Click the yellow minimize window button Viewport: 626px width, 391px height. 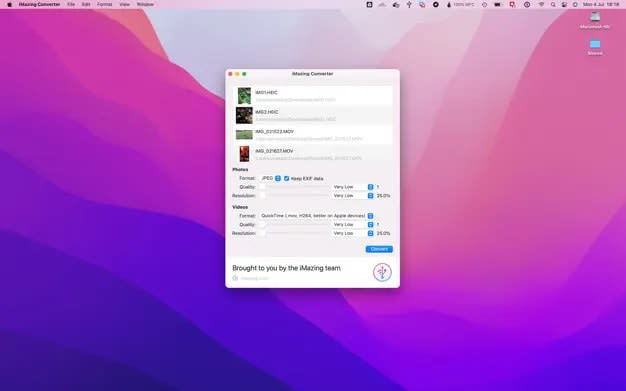coord(237,74)
